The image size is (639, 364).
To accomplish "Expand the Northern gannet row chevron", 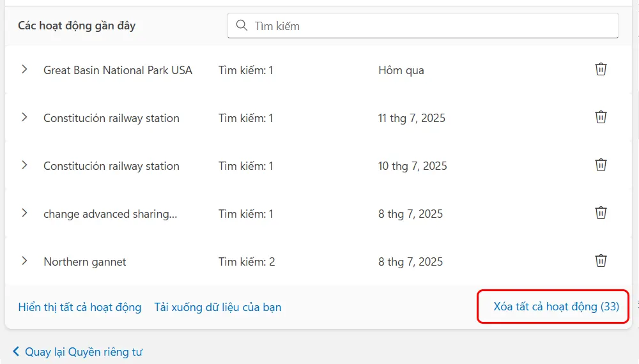I will tap(24, 261).
